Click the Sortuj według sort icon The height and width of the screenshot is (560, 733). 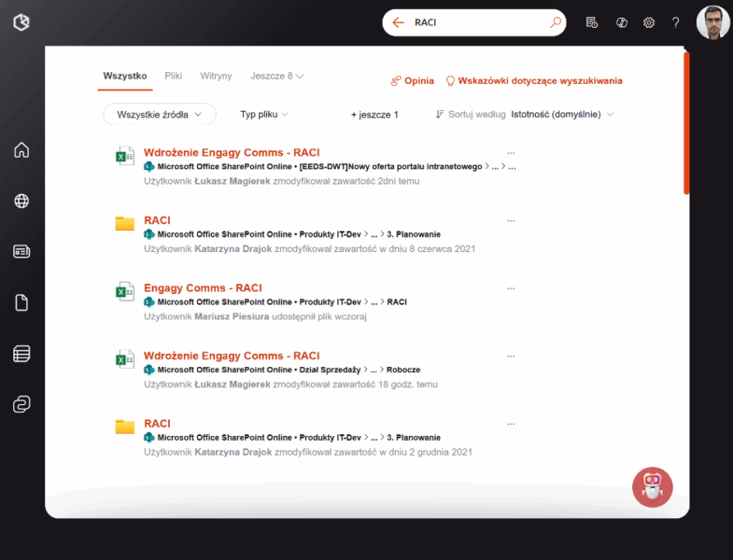click(440, 114)
